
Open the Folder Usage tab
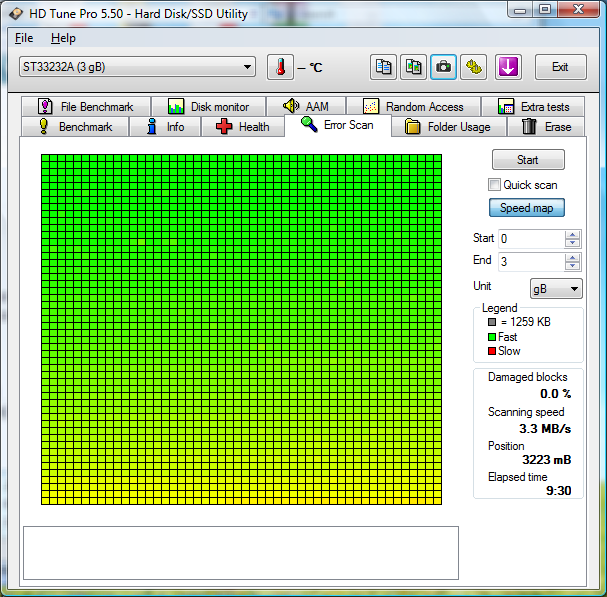click(448, 127)
